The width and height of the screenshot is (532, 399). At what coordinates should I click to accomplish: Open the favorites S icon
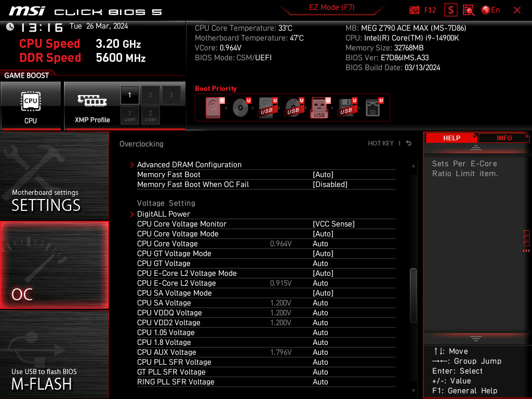tap(450, 10)
